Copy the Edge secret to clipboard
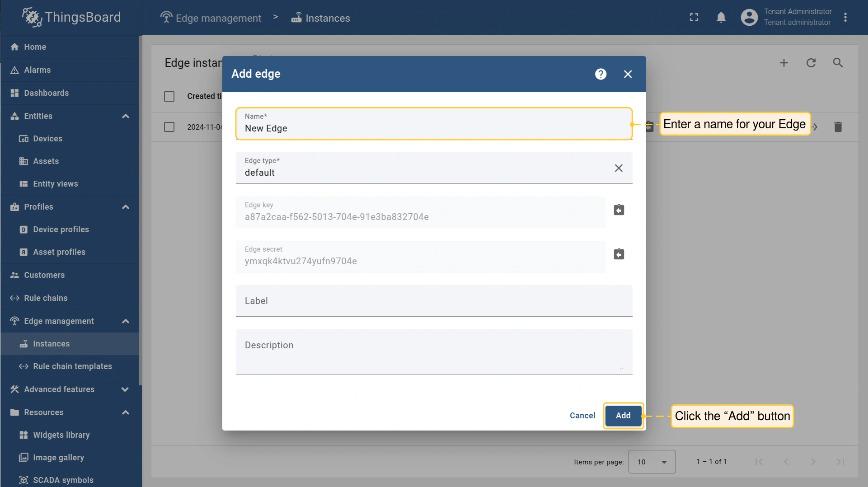868x487 pixels. click(619, 254)
